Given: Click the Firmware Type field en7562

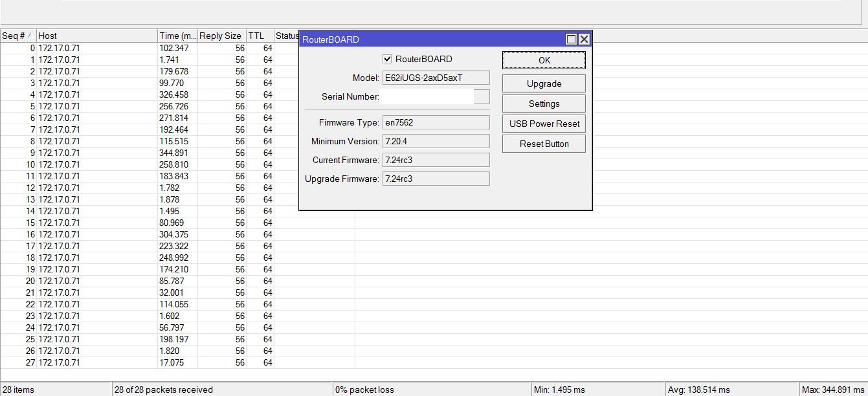Looking at the screenshot, I should [436, 122].
